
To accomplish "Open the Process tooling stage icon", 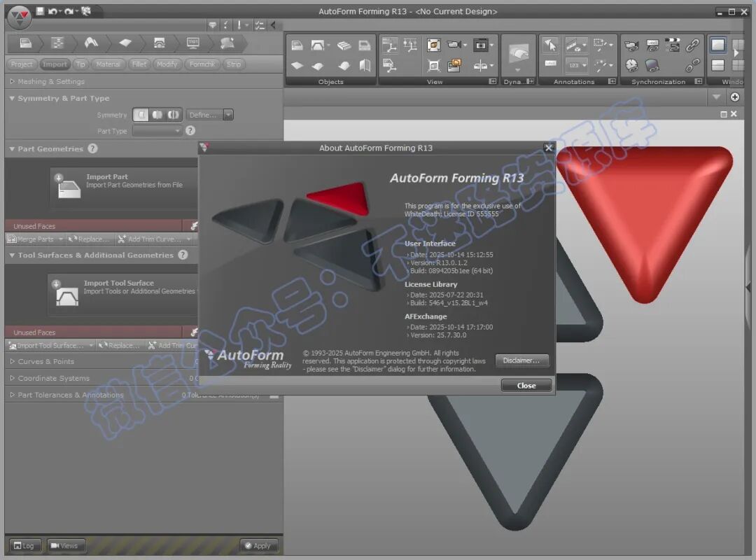I will click(x=159, y=43).
